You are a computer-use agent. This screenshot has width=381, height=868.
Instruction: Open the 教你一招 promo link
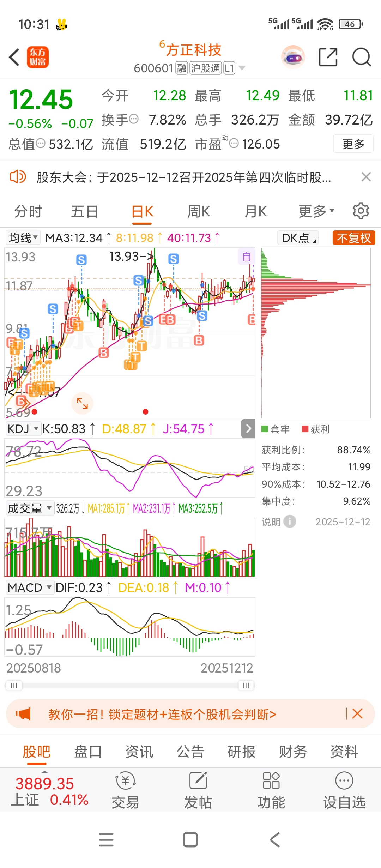tap(162, 714)
